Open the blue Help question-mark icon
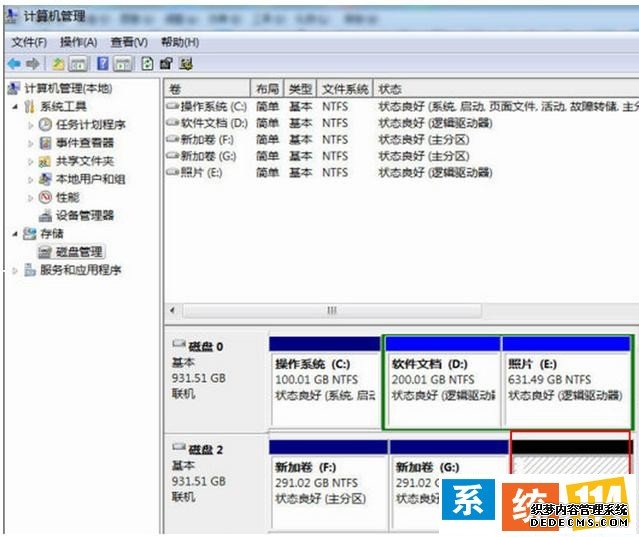639x537 pixels. (103, 64)
